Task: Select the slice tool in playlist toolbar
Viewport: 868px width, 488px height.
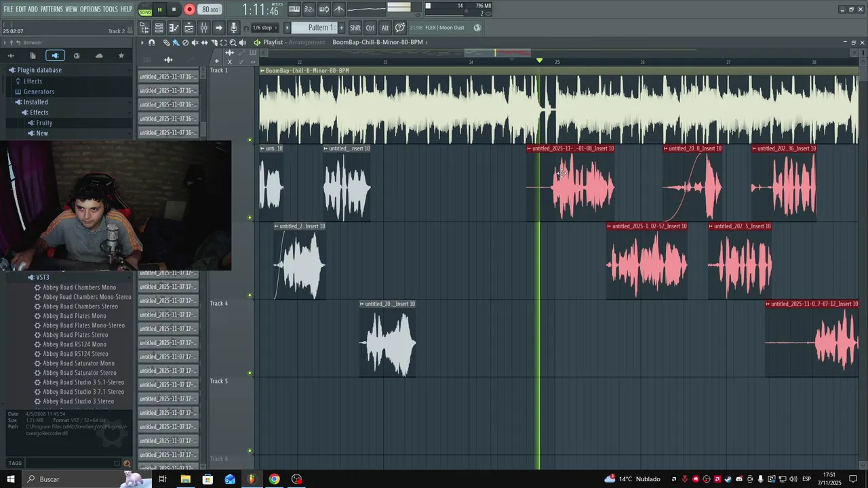Action: (214, 43)
